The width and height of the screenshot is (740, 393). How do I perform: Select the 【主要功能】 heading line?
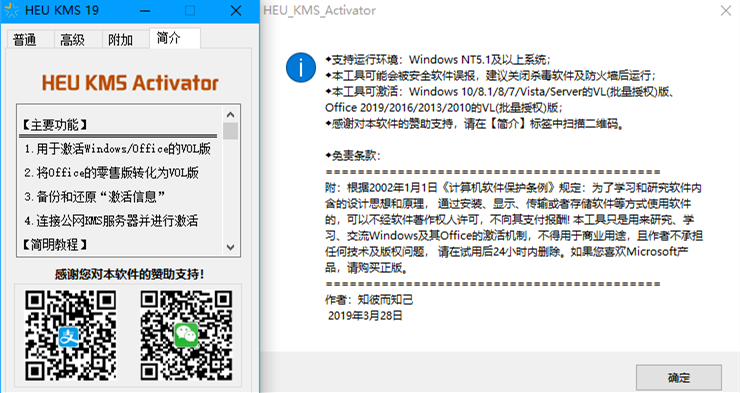click(54, 125)
